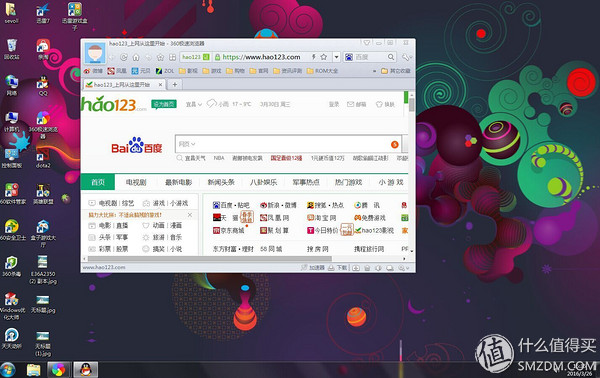Click the browser Baidu search box
600x378 pixels.
370,57
